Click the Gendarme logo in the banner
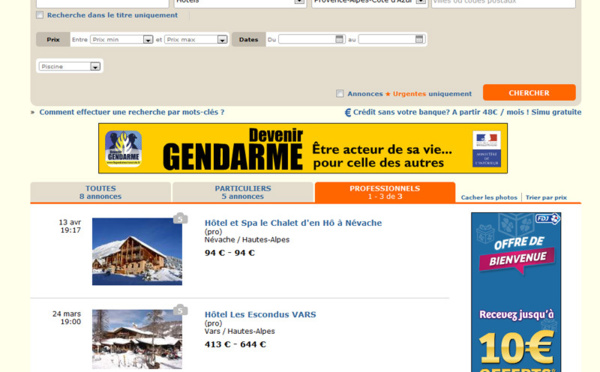The width and height of the screenshot is (600, 372). 123,148
